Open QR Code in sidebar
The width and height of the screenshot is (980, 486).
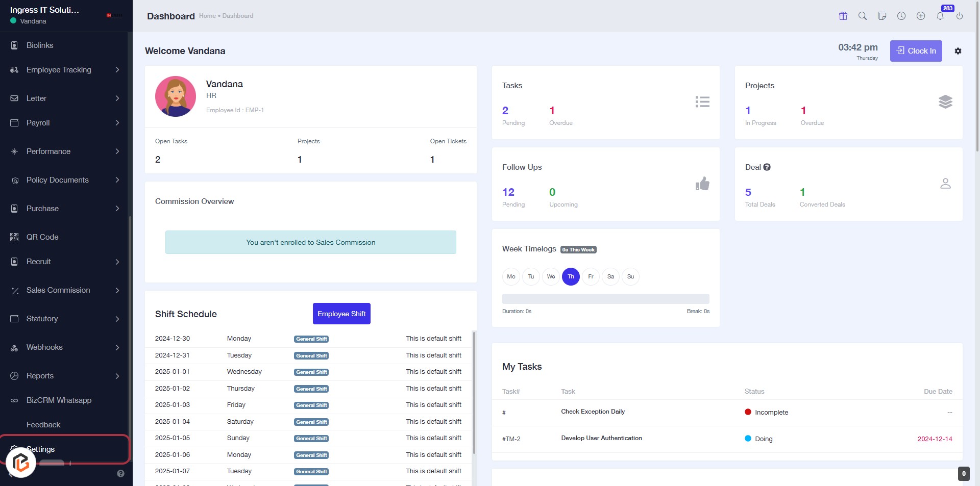click(42, 237)
